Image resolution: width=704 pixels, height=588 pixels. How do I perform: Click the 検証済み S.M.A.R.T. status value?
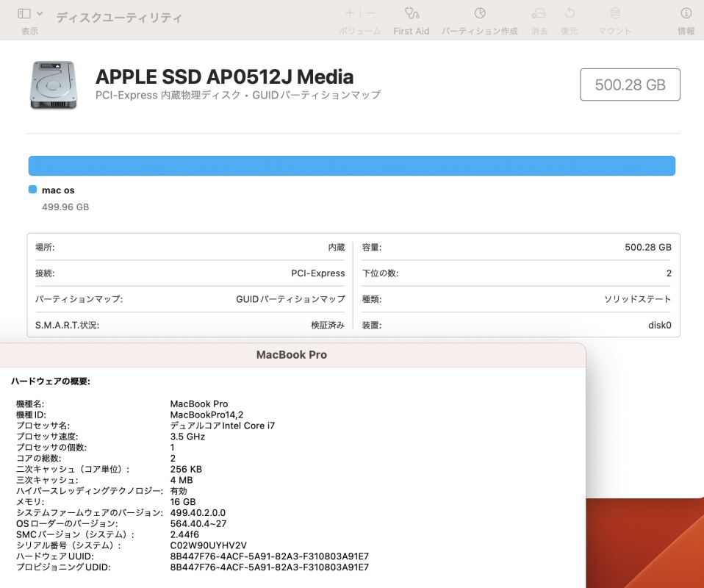click(328, 325)
